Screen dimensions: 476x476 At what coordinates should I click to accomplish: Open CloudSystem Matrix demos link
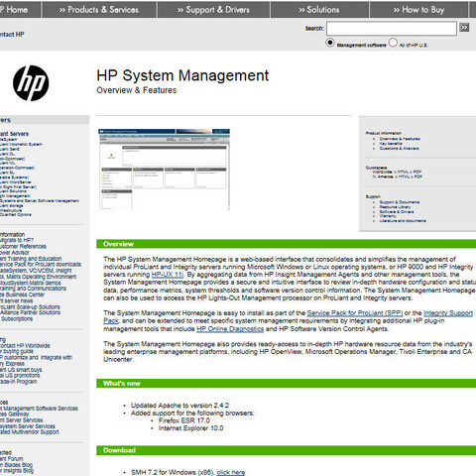(30, 284)
